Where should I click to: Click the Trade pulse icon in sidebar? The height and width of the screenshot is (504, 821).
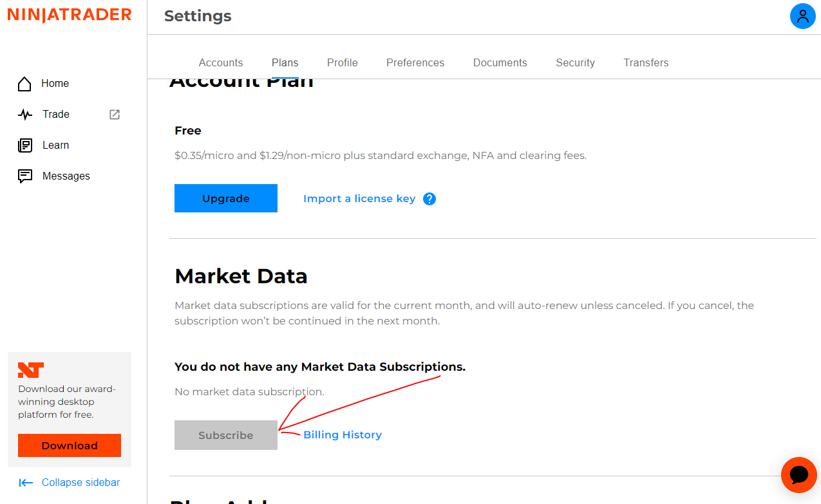(25, 115)
